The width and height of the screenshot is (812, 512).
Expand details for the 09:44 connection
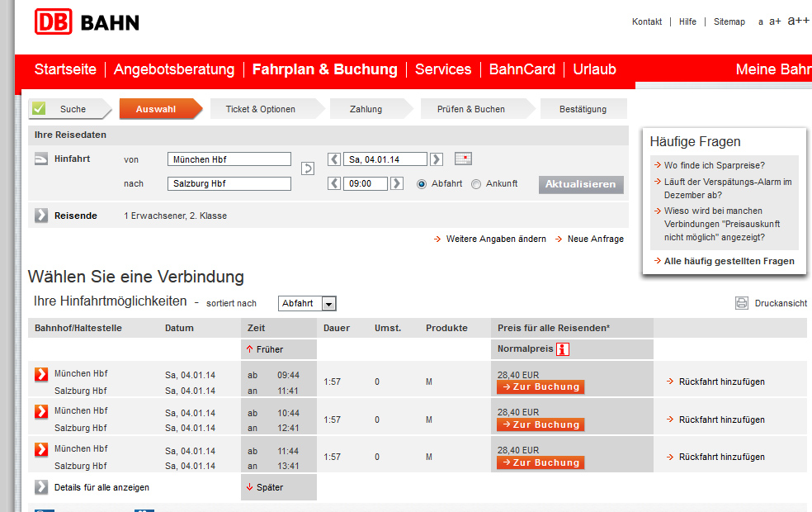coord(41,374)
